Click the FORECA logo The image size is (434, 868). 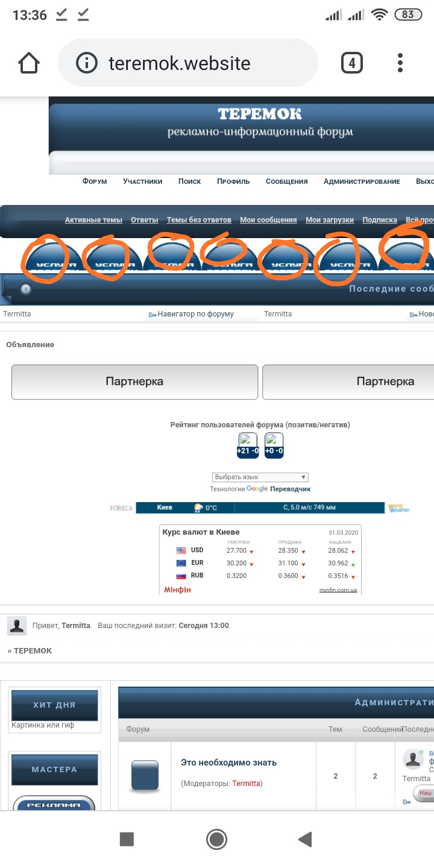(121, 508)
